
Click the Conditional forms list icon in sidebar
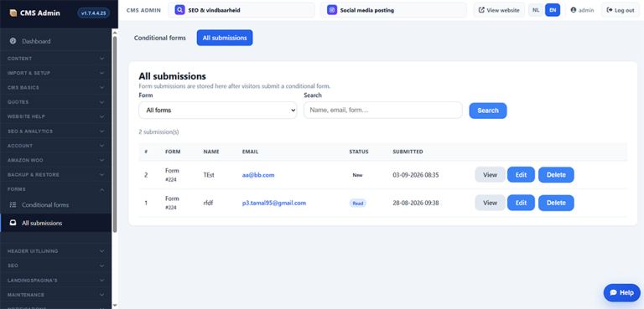pyautogui.click(x=13, y=205)
